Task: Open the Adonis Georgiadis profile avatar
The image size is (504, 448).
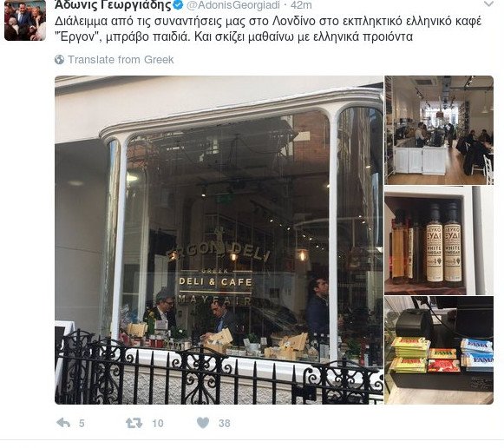Action: (25, 20)
